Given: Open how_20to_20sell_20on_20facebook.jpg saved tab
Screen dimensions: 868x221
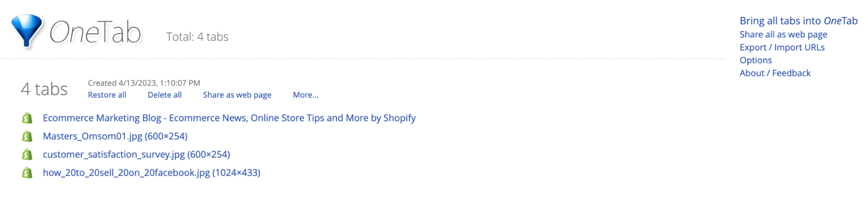Looking at the screenshot, I should point(152,173).
